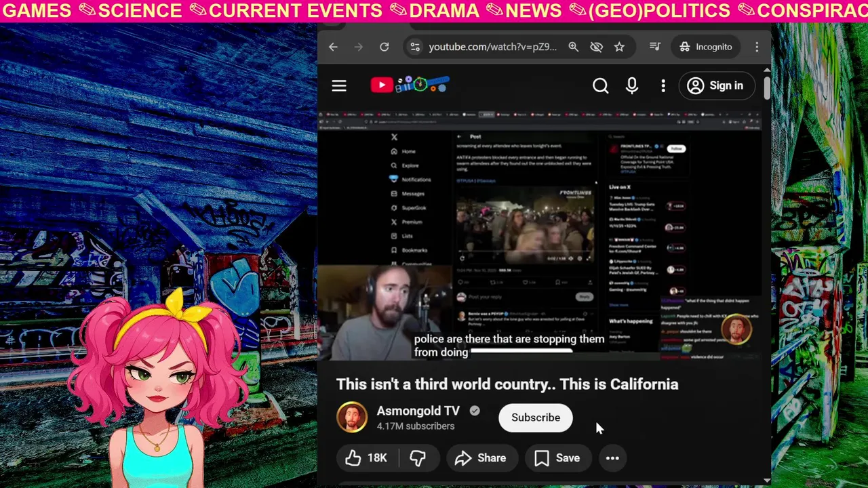Search with voice microphone icon
This screenshot has width=868, height=488.
[x=632, y=85]
